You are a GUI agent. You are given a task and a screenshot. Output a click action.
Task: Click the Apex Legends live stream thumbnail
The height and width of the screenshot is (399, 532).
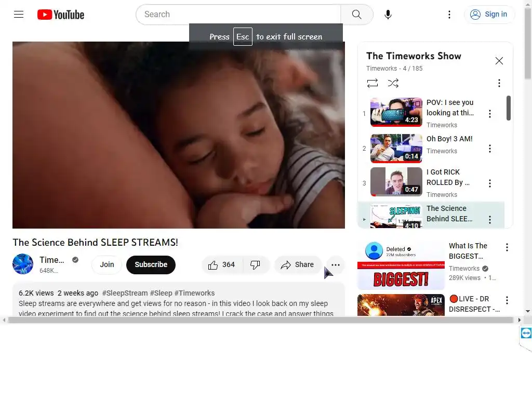coord(401,305)
